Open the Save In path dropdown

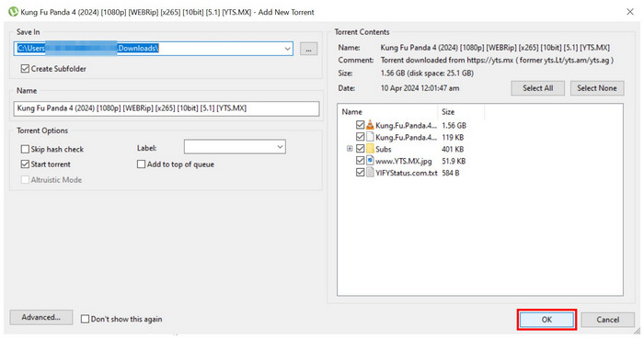coord(287,49)
